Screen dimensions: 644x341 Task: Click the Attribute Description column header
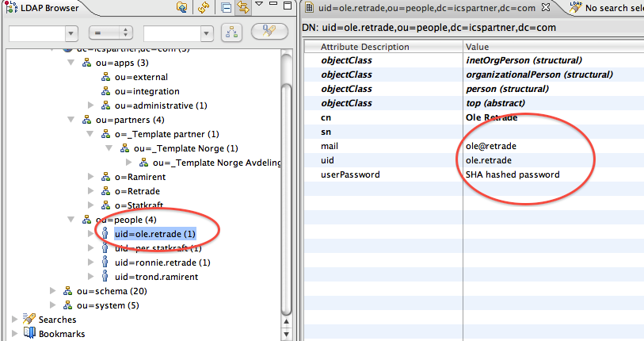tap(383, 47)
